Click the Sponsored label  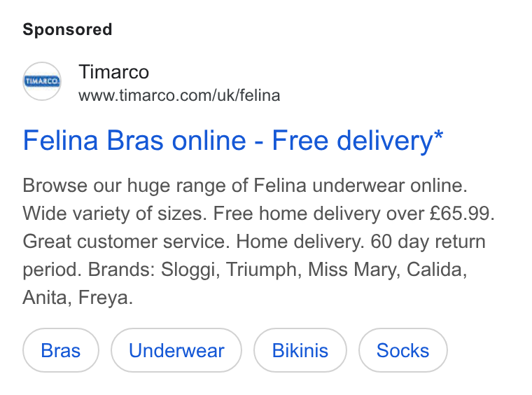[x=67, y=29]
